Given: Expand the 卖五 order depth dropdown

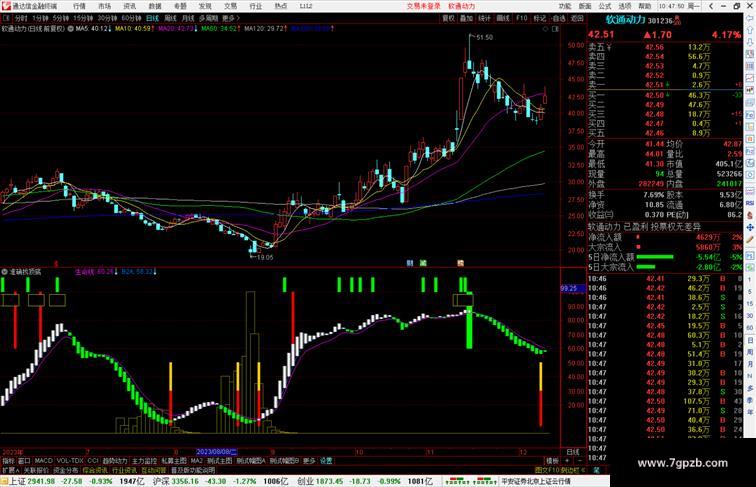Looking at the screenshot, I should point(609,48).
